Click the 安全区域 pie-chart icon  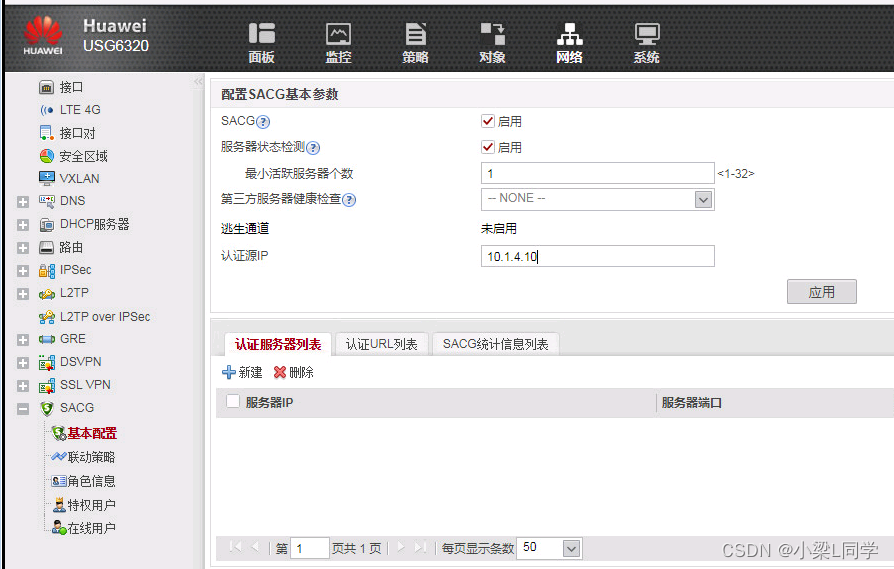point(46,156)
